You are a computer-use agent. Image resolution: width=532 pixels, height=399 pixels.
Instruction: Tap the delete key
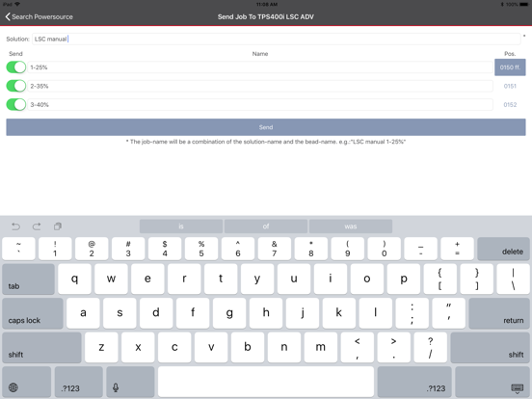click(x=503, y=249)
